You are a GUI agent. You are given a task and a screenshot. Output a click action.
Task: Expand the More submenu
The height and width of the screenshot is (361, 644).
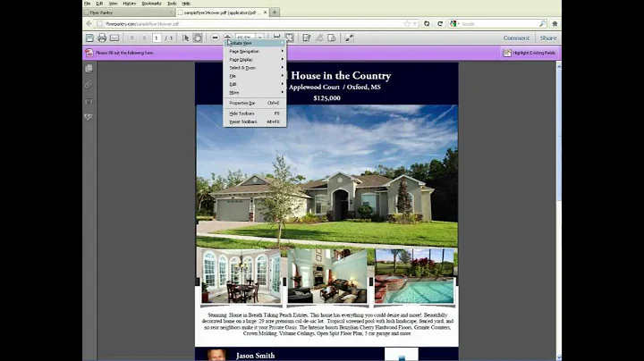coord(255,93)
